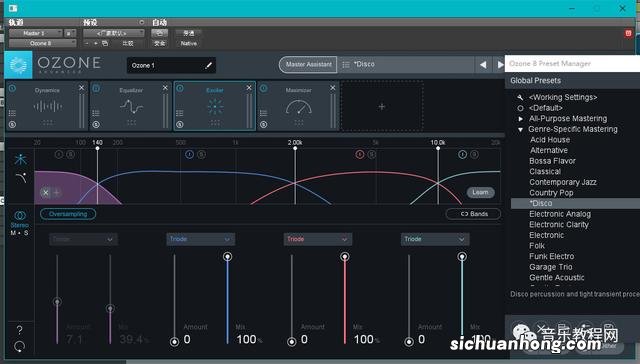Click the undo history circular icon
Image resolution: width=640 pixels, height=364 pixels.
tap(19, 346)
